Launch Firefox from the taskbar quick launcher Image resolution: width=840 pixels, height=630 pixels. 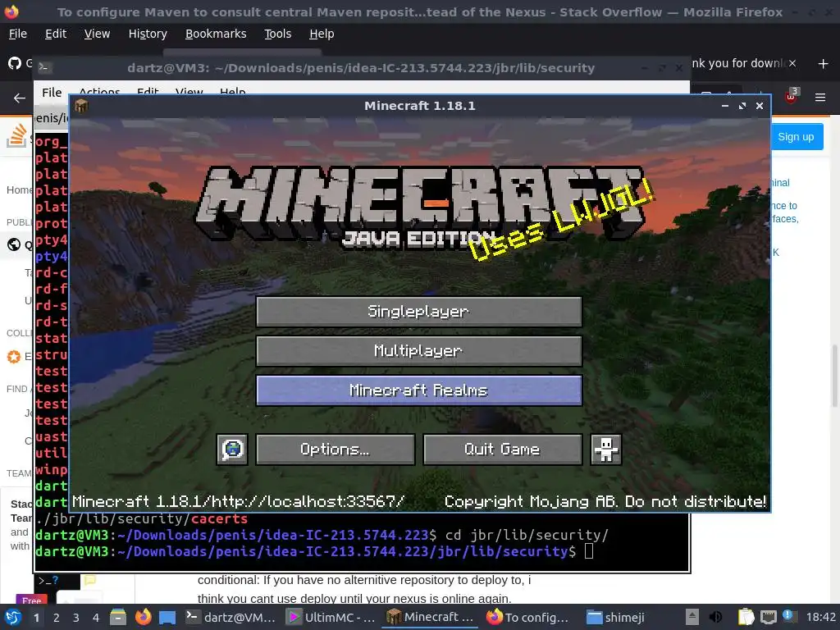[143, 617]
